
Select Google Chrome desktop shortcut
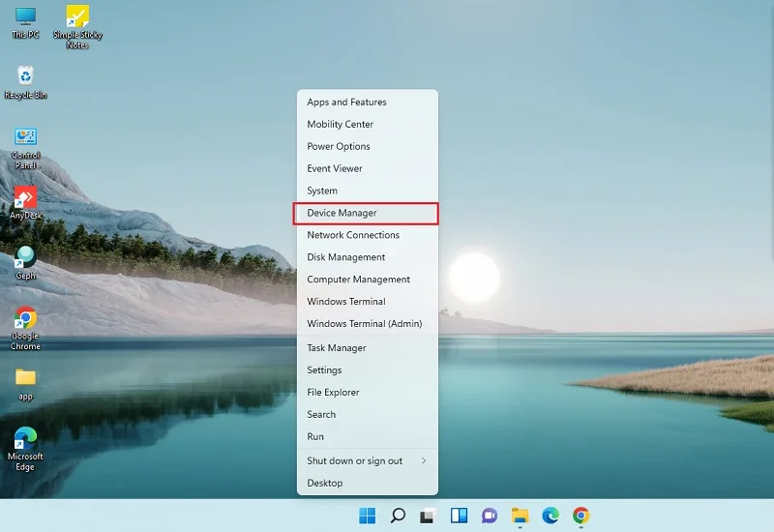point(26,328)
